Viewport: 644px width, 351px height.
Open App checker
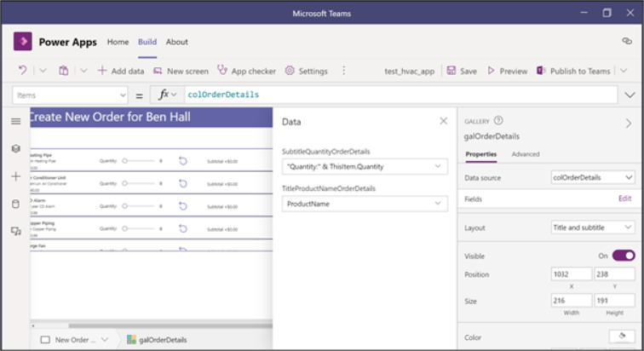[x=246, y=71]
